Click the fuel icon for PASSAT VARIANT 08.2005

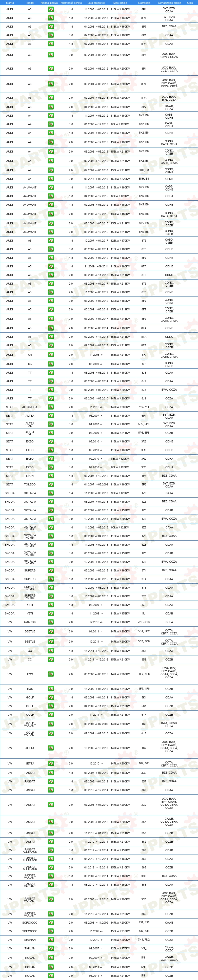pyautogui.click(x=51, y=899)
